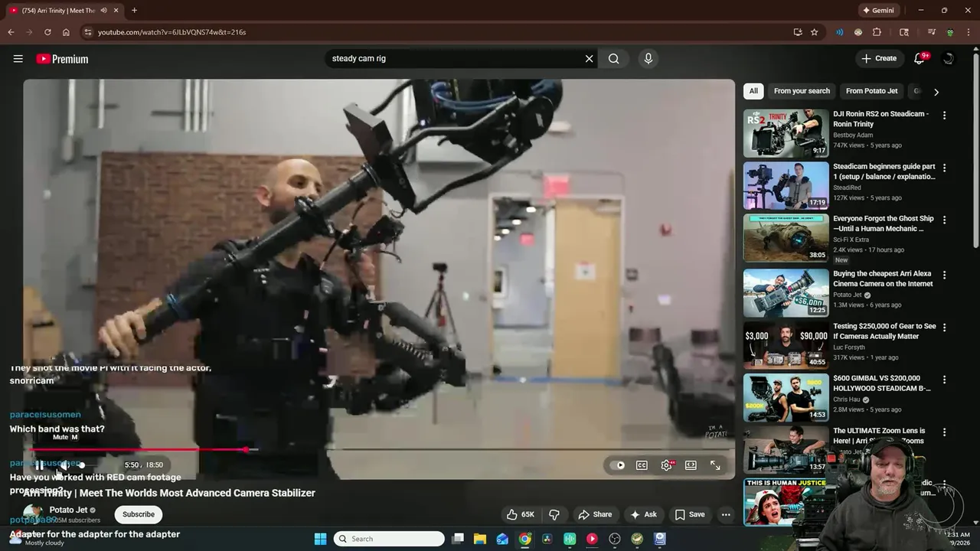Open options for $600 GIMBAL VS STEADICAM video

(x=944, y=380)
